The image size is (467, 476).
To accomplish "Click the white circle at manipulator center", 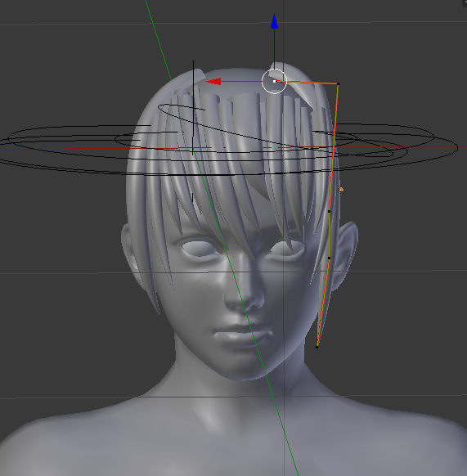I will [x=274, y=81].
